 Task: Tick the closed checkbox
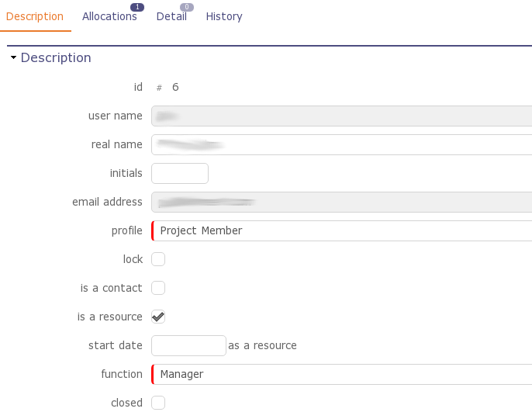tap(158, 403)
